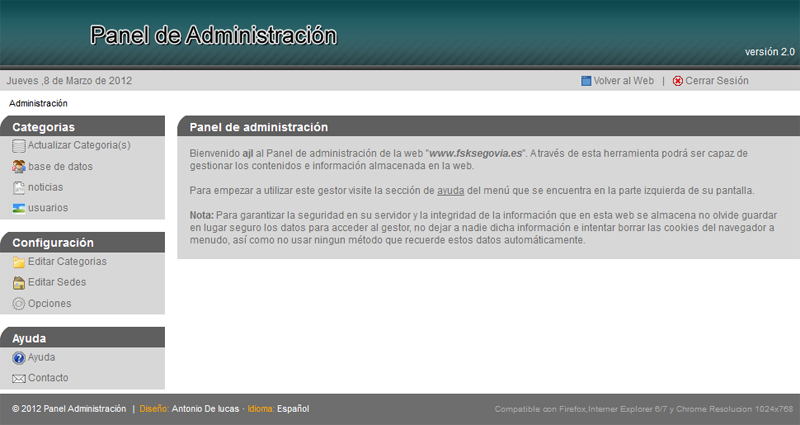Click the Actualizar Categoría(s) icon
This screenshot has height=425, width=800.
19,146
